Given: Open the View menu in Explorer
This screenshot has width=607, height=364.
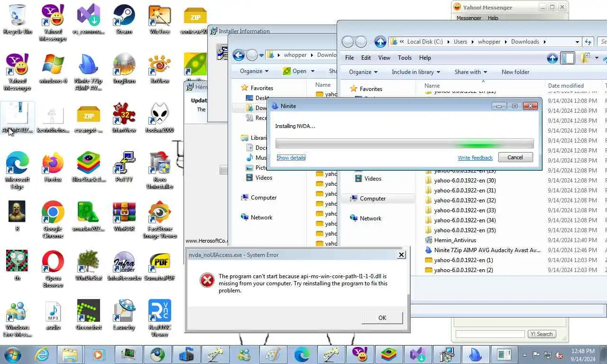Looking at the screenshot, I should (384, 58).
